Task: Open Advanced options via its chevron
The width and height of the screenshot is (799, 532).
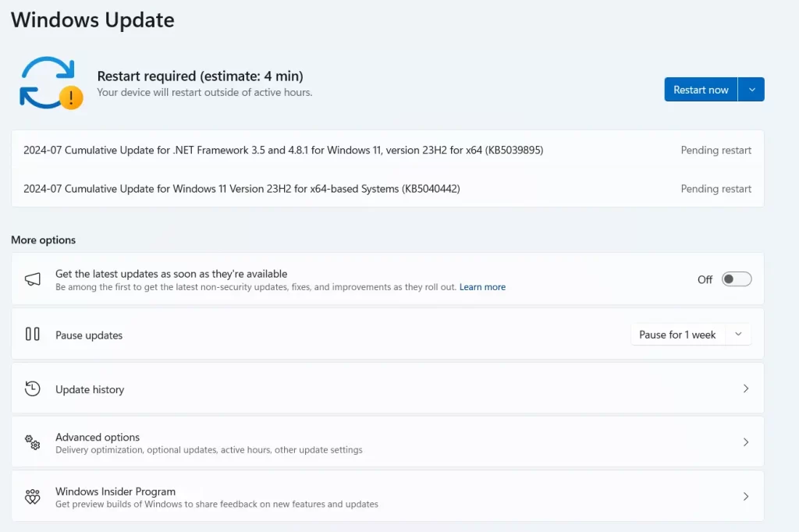Action: (745, 442)
